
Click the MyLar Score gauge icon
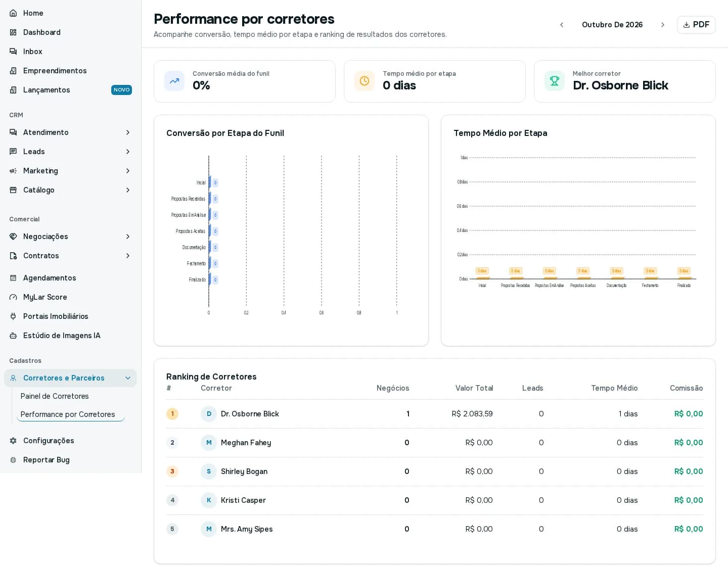13,297
